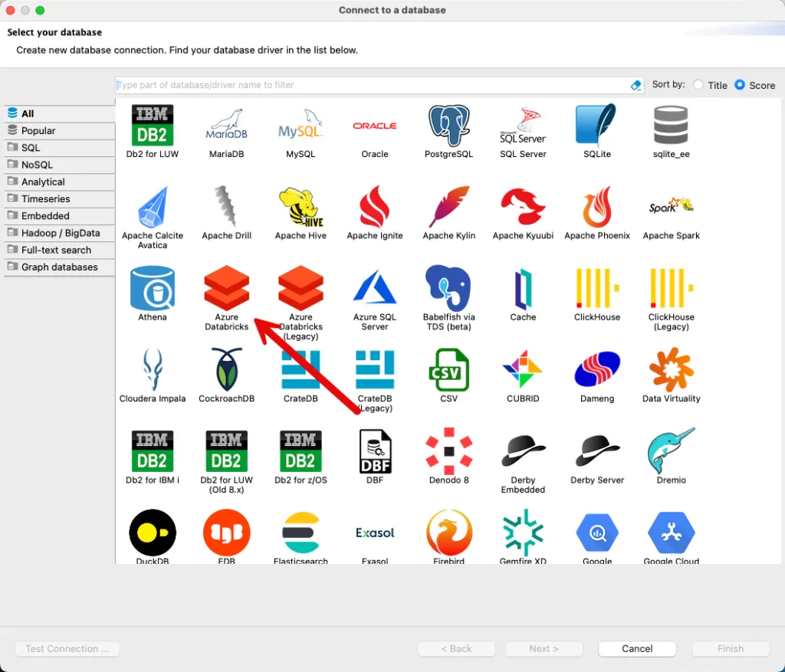The width and height of the screenshot is (785, 672).
Task: Show the Graph databases category
Action: pos(59,267)
